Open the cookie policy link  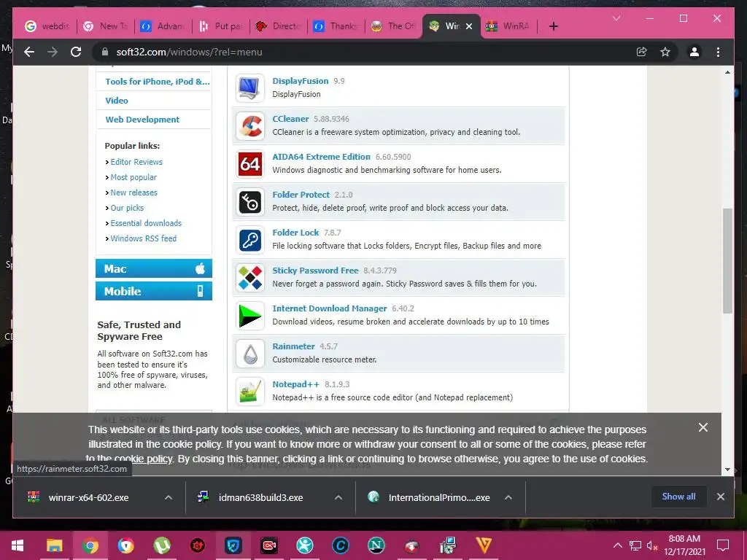144,459
